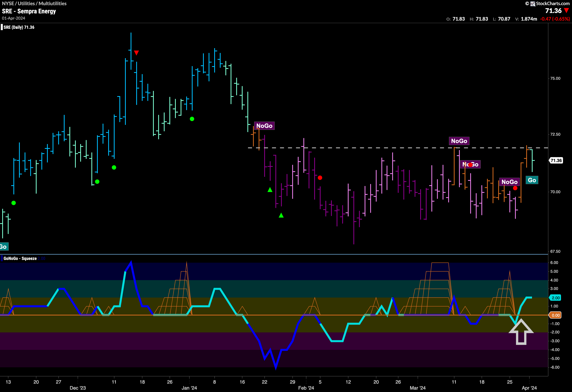
Task: Click the date label 22 on the time axis
Action: [x=264, y=382]
